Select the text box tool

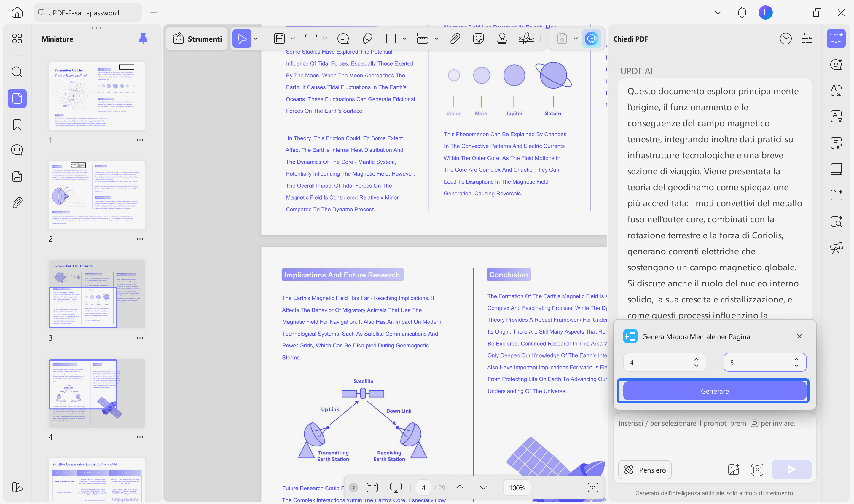311,39
